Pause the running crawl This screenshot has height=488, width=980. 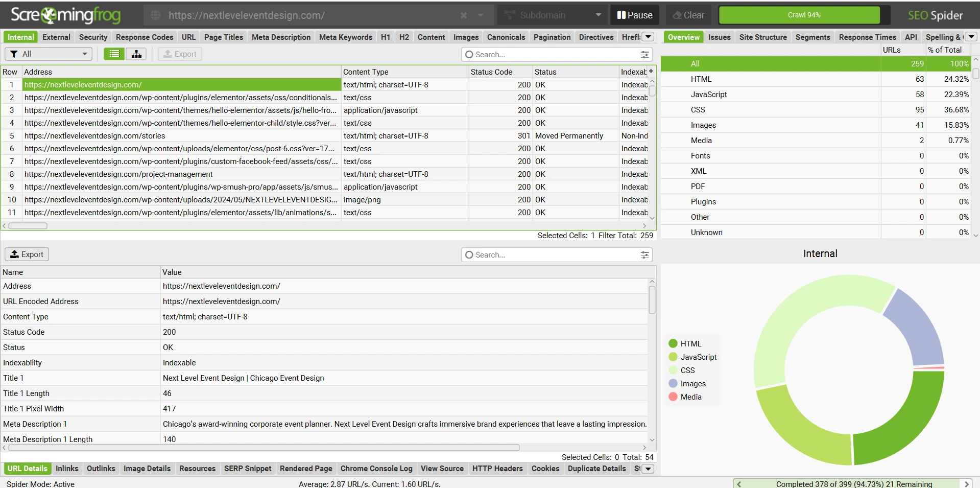click(635, 15)
